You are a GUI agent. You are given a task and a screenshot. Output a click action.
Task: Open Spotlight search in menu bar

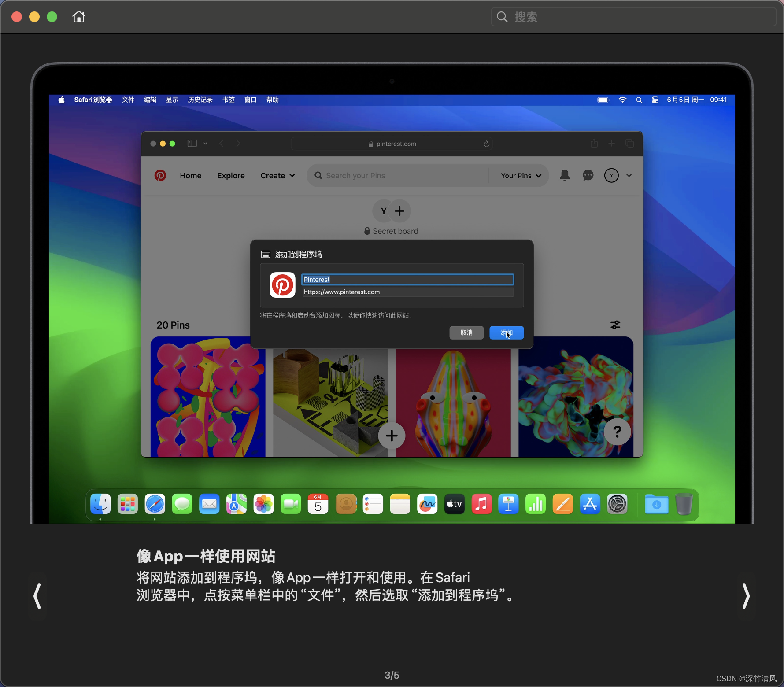pos(639,100)
